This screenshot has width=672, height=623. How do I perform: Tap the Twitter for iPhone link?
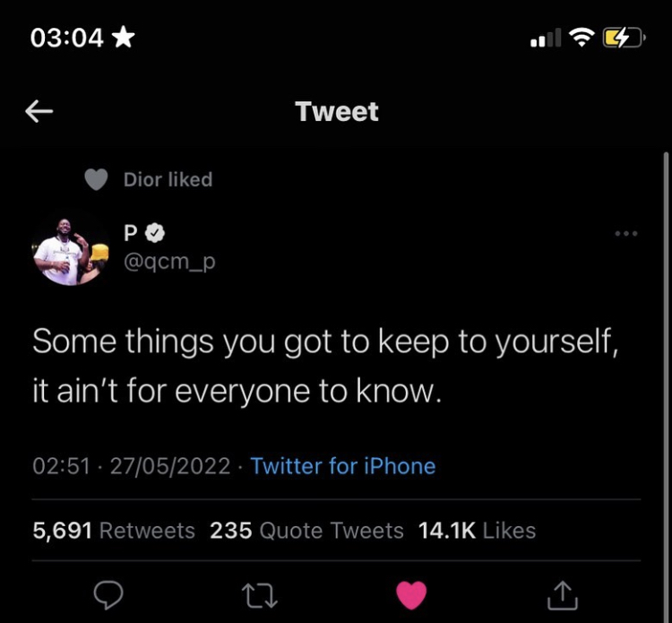click(342, 466)
